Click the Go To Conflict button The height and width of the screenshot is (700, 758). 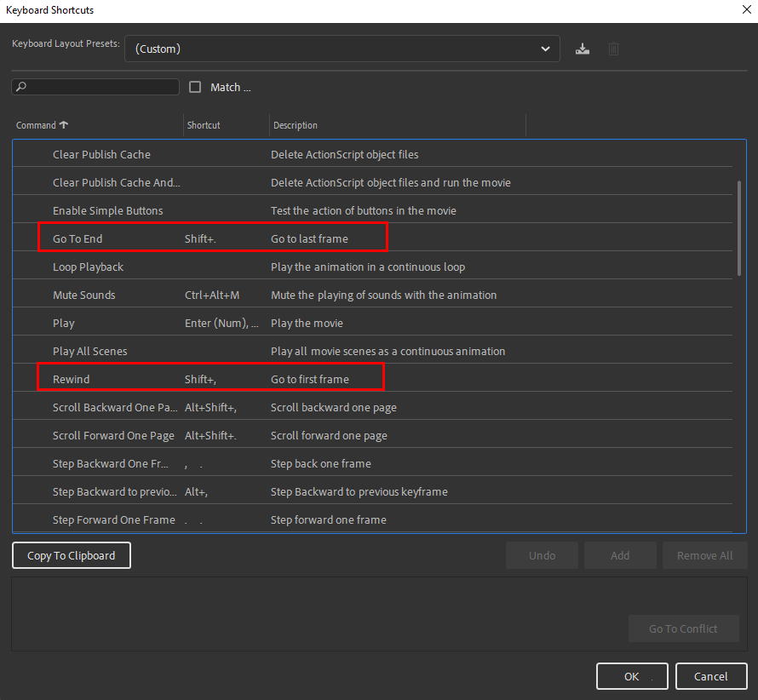tap(683, 628)
